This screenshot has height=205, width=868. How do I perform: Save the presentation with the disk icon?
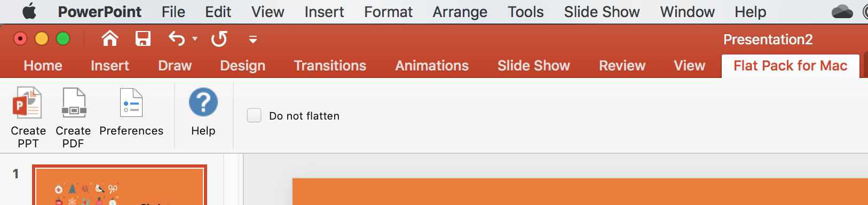(x=143, y=38)
